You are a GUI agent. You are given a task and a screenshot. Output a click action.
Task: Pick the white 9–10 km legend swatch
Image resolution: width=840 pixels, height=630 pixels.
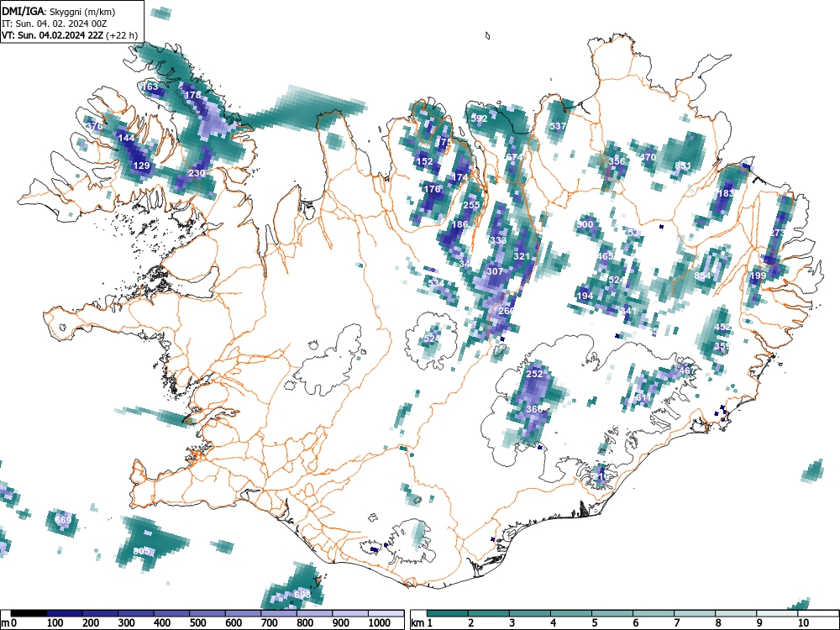click(x=777, y=613)
